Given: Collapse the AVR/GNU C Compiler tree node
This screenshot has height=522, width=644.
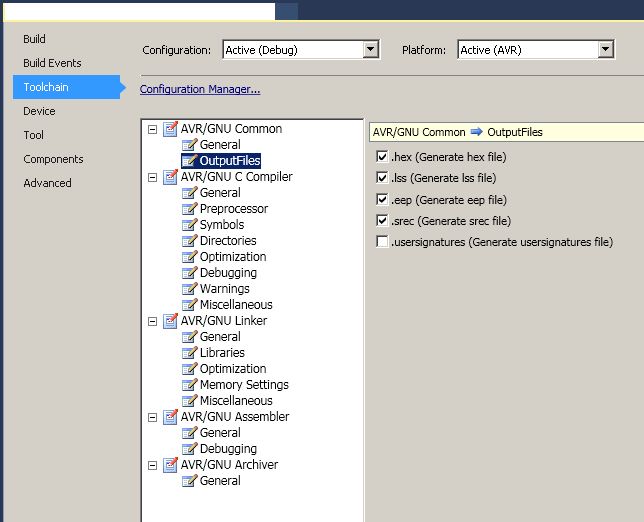Looking at the screenshot, I should pyautogui.click(x=152, y=177).
